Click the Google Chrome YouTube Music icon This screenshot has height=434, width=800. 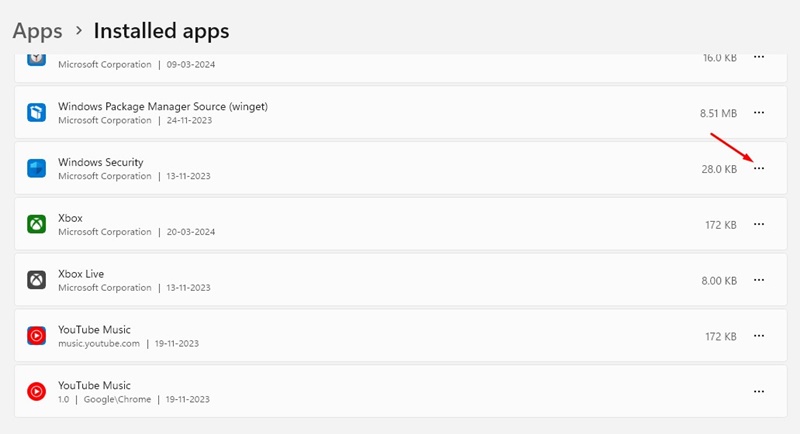point(37,392)
